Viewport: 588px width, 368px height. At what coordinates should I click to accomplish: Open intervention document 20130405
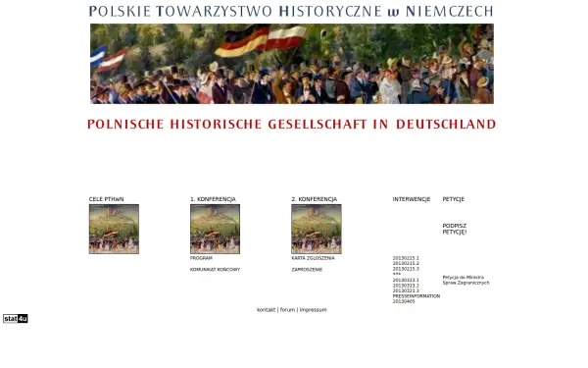[x=404, y=301]
